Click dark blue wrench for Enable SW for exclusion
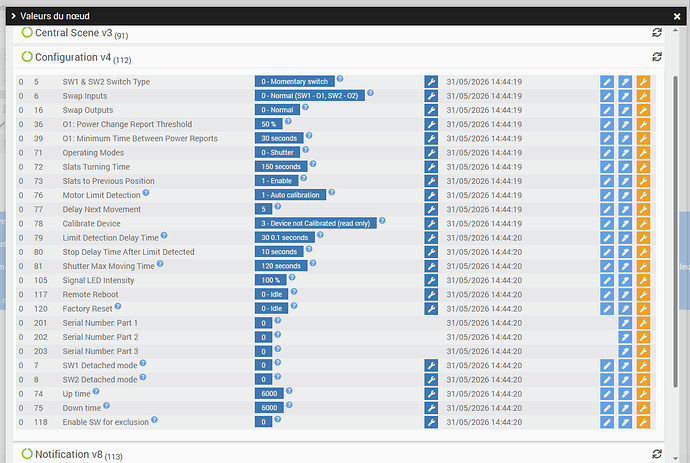This screenshot has height=463, width=690. [x=431, y=422]
